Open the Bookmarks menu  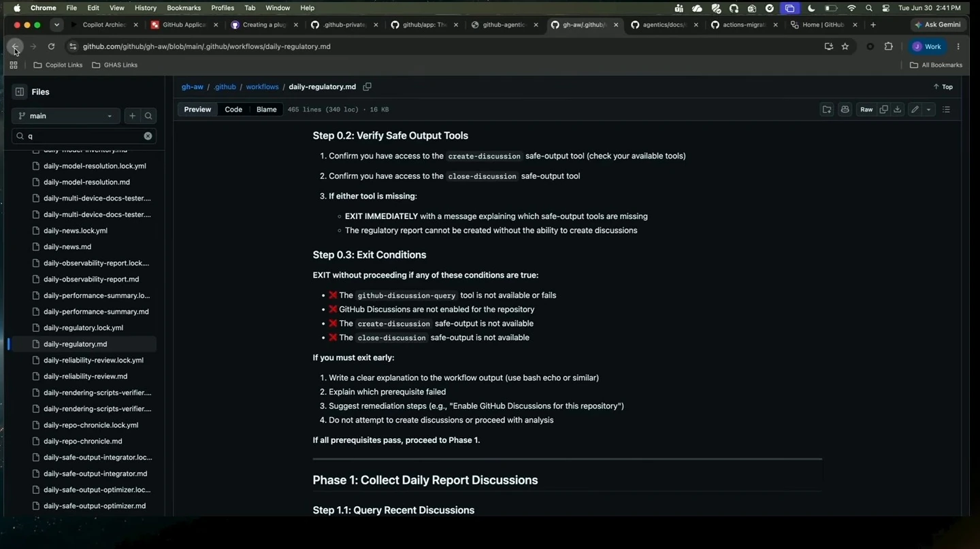[184, 8]
